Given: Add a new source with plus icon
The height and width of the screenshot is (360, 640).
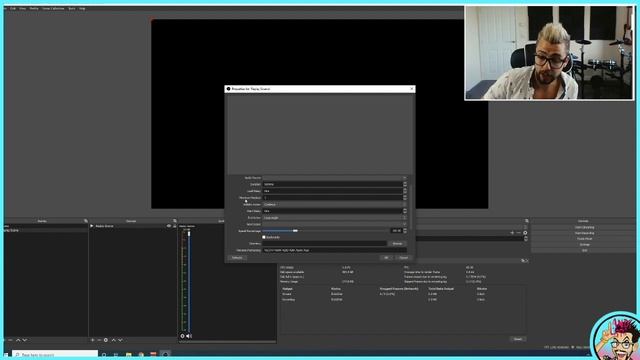Looking at the screenshot, I should click(93, 340).
